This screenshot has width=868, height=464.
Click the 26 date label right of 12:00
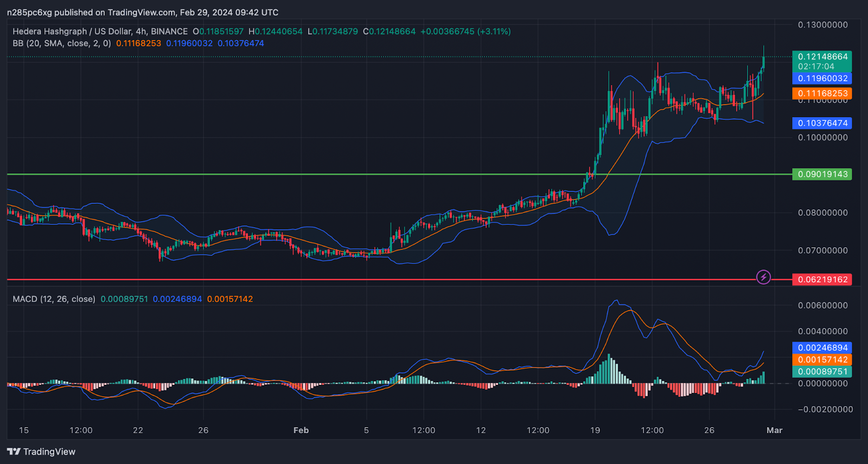(709, 430)
